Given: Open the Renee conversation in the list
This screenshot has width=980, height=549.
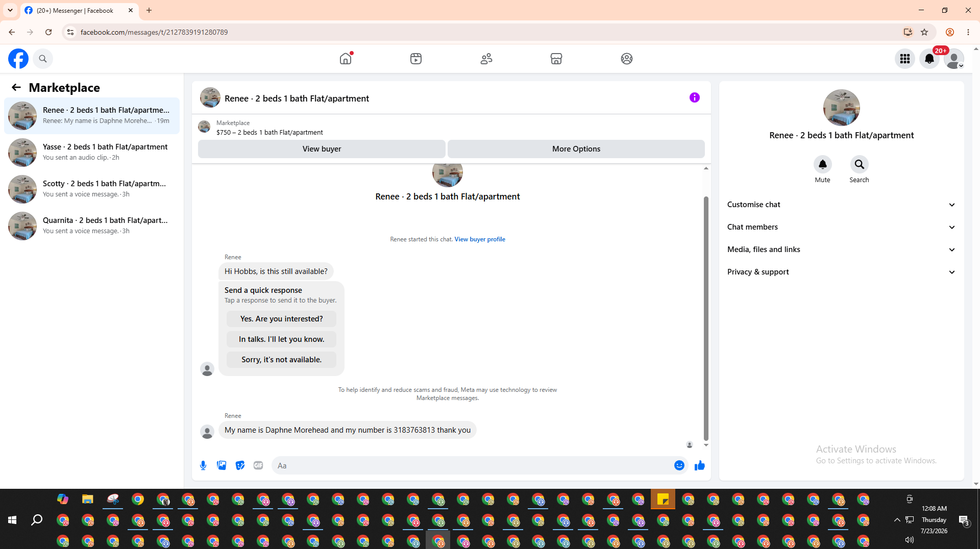Looking at the screenshot, I should [x=92, y=116].
